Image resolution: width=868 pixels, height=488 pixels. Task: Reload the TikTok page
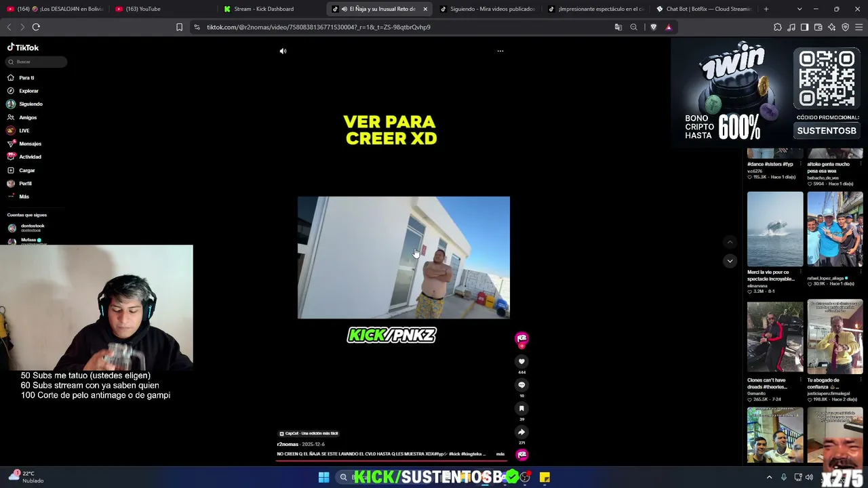36,27
